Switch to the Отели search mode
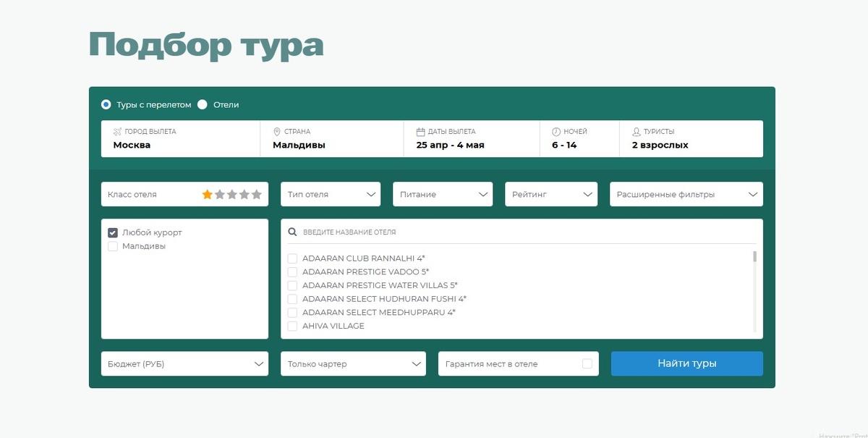Image resolution: width=868 pixels, height=438 pixels. tap(203, 104)
